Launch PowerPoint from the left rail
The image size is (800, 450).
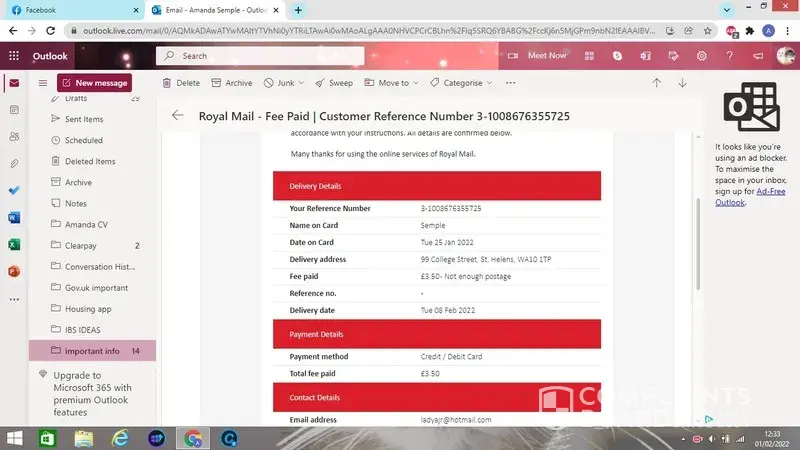coord(14,271)
